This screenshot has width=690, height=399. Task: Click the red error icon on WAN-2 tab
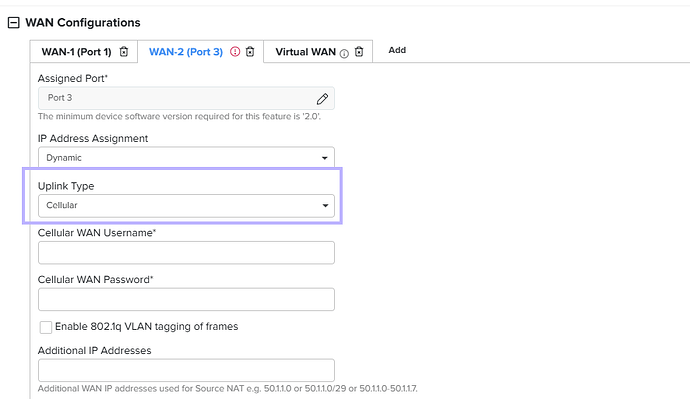tap(235, 52)
